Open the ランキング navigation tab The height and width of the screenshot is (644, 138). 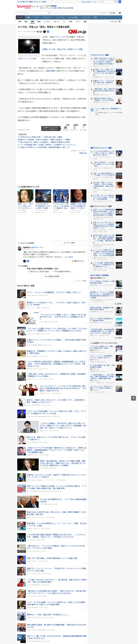86,17
